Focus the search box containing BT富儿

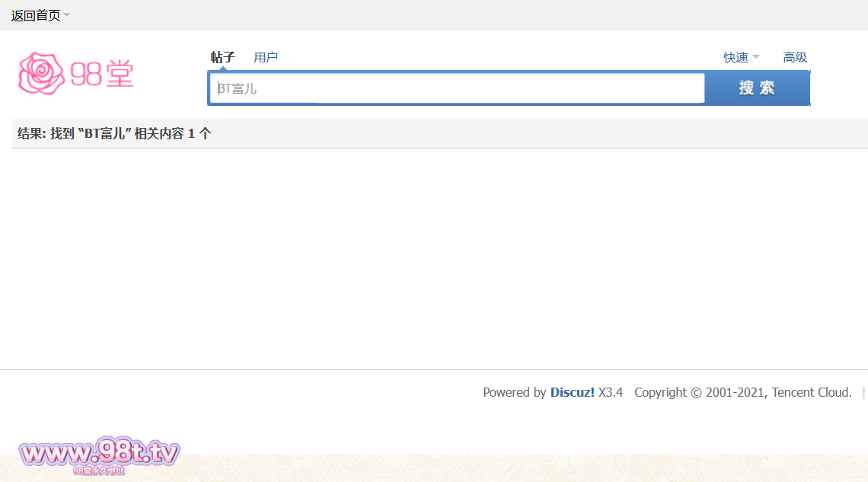pyautogui.click(x=457, y=88)
